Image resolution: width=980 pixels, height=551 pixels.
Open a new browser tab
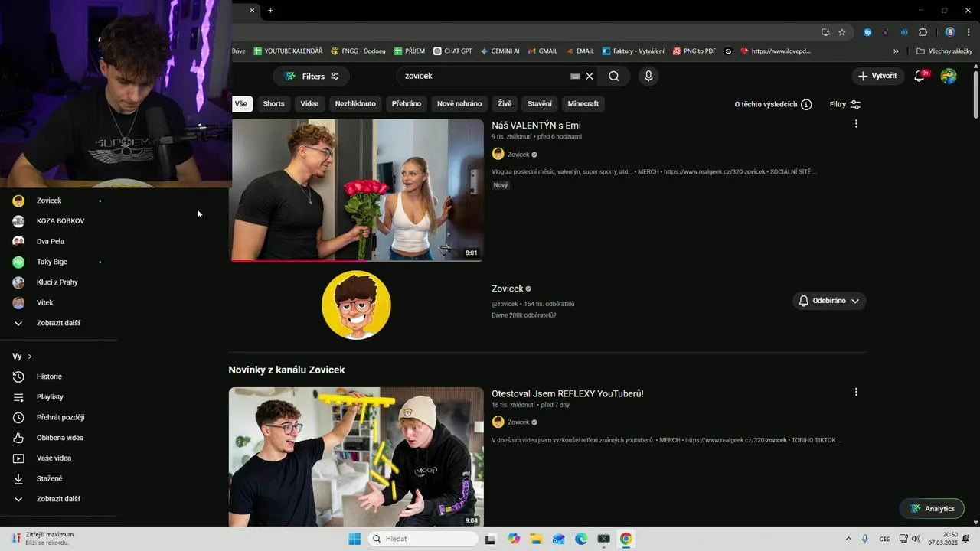(270, 11)
